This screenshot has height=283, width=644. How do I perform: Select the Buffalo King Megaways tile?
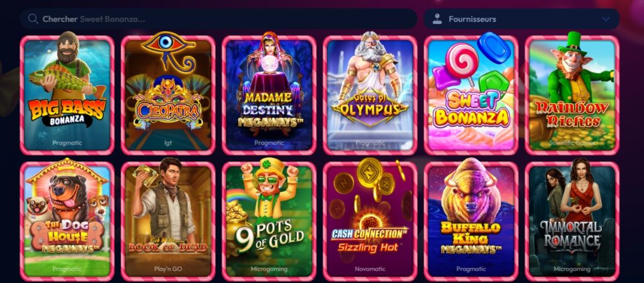coord(471,221)
